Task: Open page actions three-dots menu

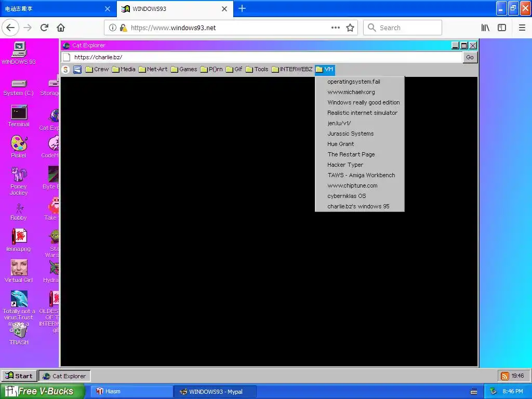Action: click(x=336, y=28)
